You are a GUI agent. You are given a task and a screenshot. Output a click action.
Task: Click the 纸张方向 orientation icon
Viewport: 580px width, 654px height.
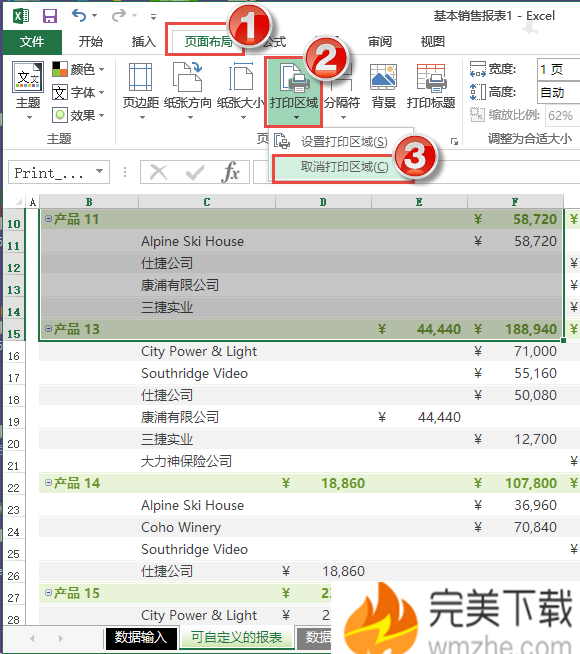click(187, 77)
